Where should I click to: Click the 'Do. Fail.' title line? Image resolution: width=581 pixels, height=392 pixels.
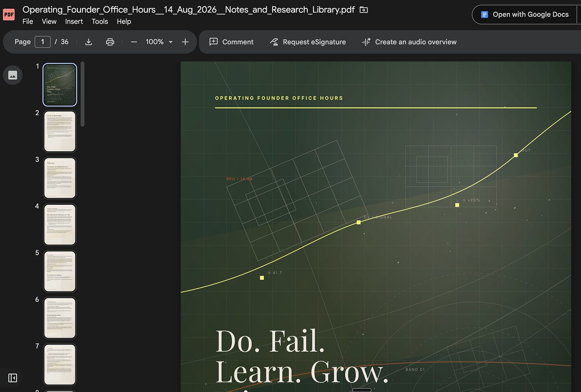click(270, 341)
